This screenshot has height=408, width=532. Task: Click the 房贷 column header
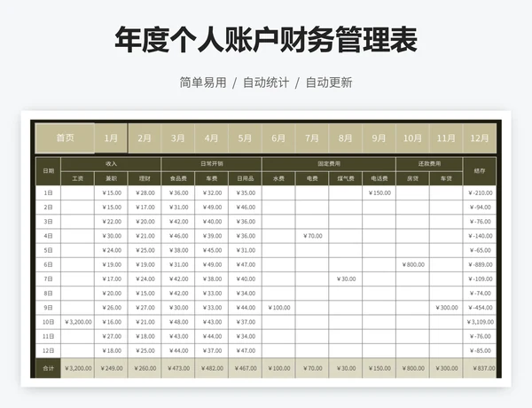412,178
